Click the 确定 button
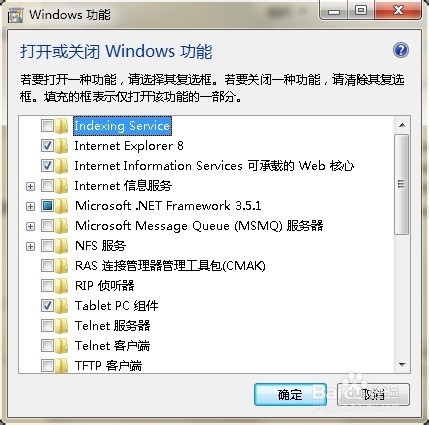The image size is (429, 425). 290,395
